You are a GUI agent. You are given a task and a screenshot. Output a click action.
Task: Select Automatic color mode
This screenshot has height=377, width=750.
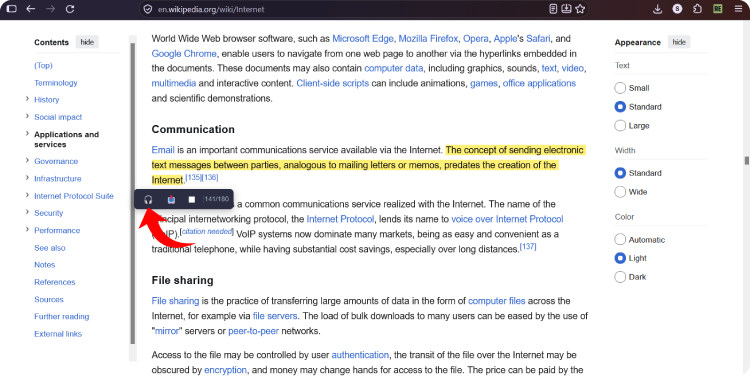(x=620, y=239)
